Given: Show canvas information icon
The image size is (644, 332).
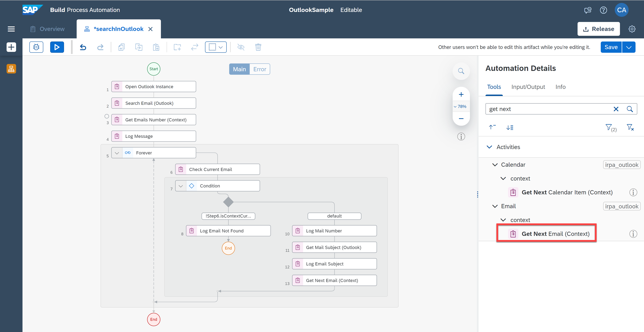Looking at the screenshot, I should tap(461, 137).
